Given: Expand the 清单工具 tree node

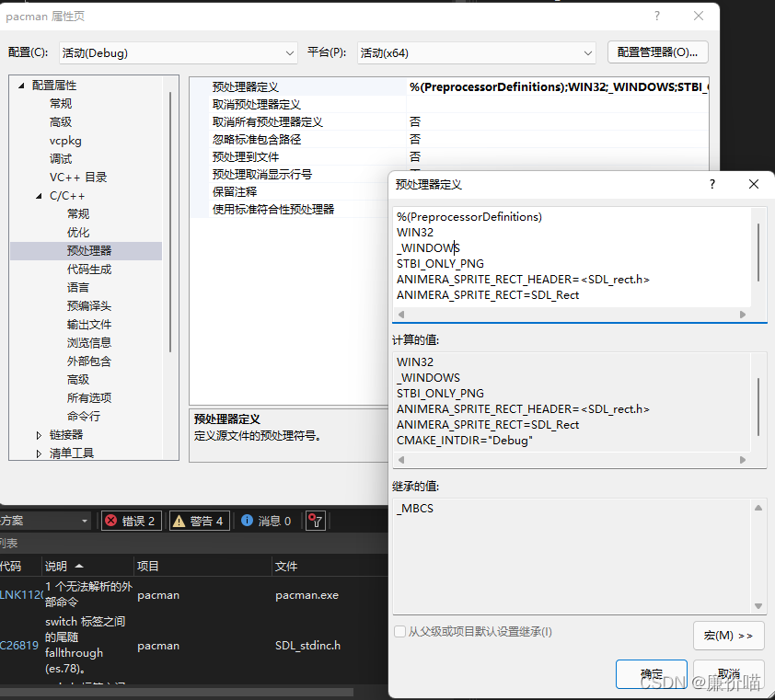Looking at the screenshot, I should tap(39, 453).
